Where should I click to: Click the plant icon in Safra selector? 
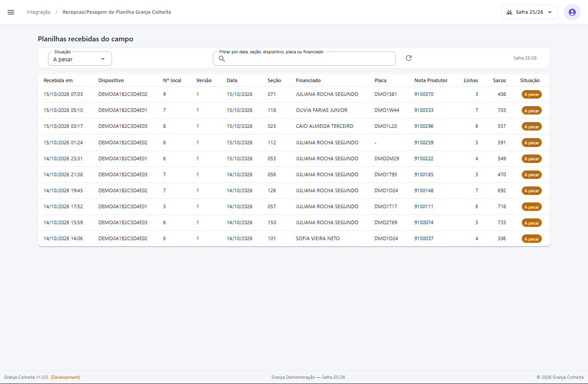tap(509, 12)
